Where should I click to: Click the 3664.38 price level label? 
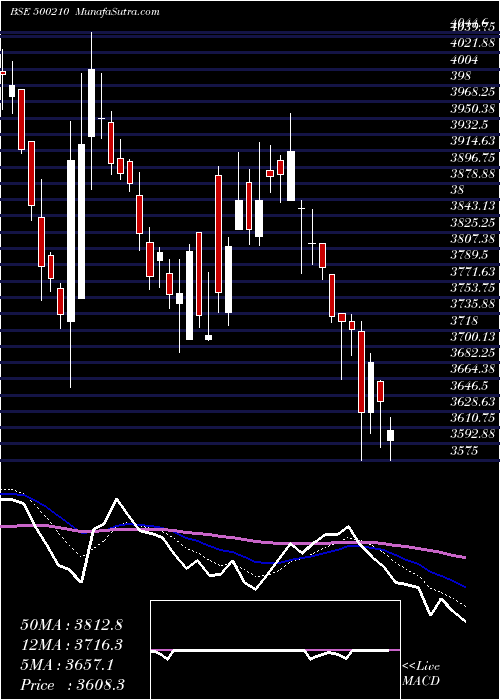[x=473, y=369]
